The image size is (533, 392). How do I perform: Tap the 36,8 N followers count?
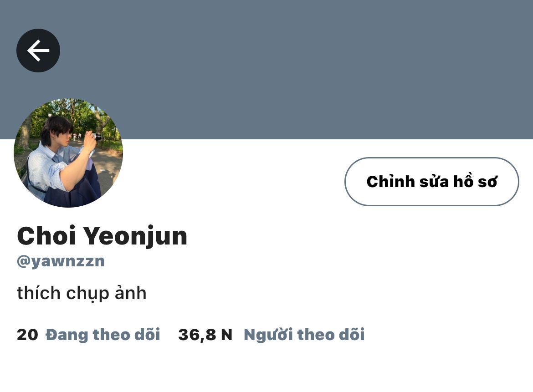pos(205,335)
